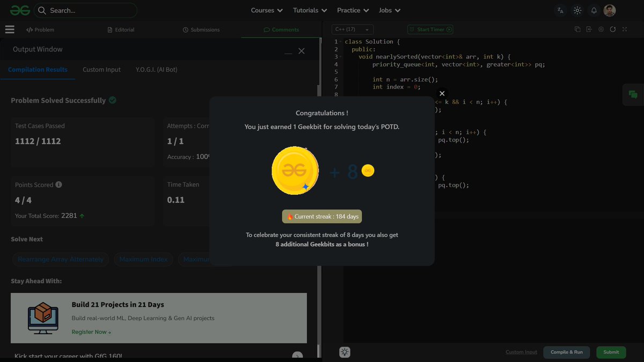The width and height of the screenshot is (644, 362).
Task: Click the Start Timer button
Action: (430, 29)
